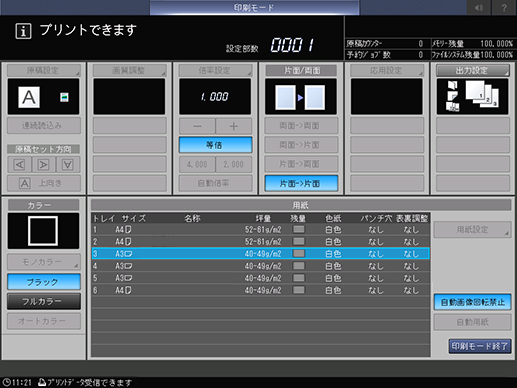Click the 用紙 paper section header
Viewport: 517px width, 388px height.
coord(301,205)
